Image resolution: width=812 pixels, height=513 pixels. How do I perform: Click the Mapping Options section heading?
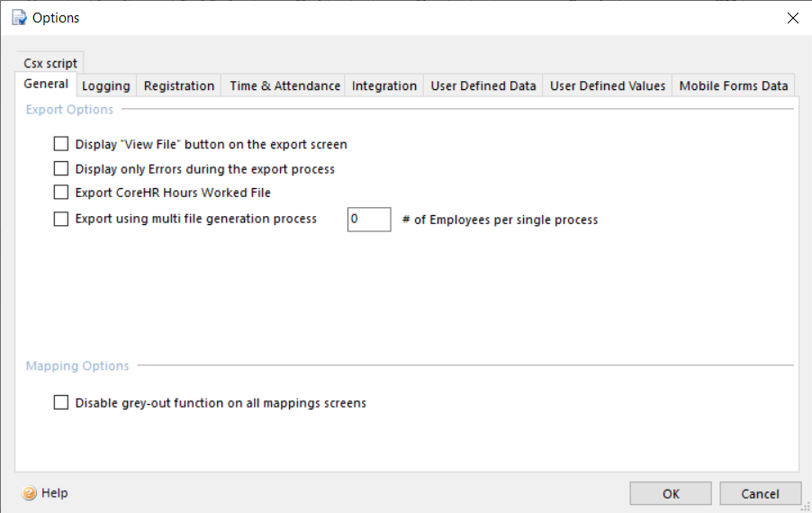click(77, 366)
